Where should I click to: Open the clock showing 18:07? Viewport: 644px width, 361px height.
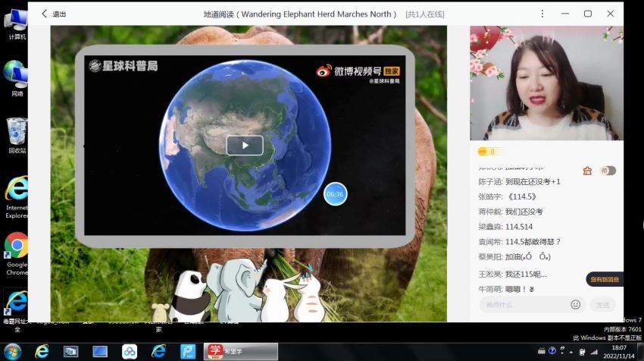click(619, 352)
